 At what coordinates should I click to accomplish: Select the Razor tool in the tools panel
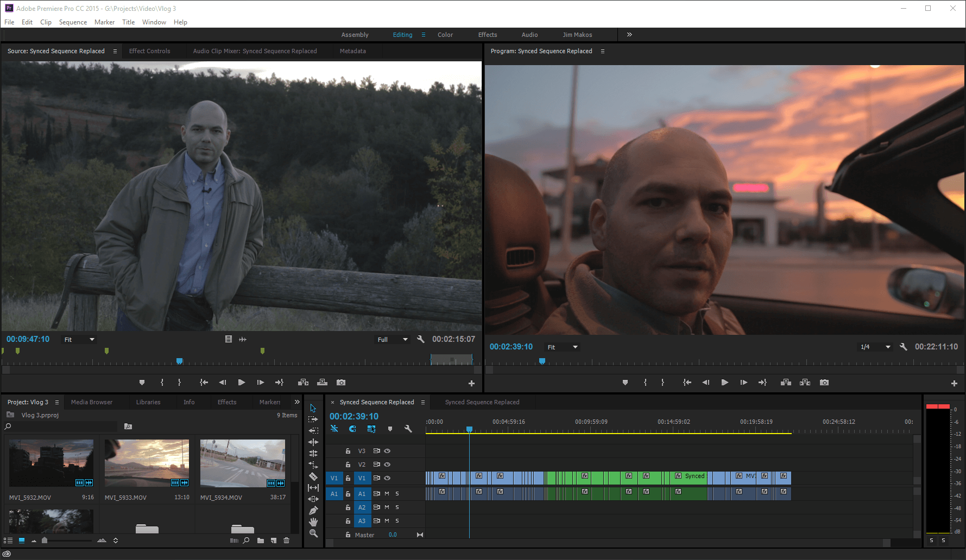(x=313, y=476)
